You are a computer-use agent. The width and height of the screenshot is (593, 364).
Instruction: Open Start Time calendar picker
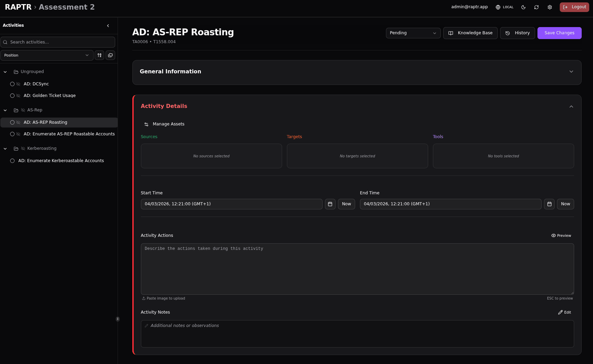click(x=330, y=204)
